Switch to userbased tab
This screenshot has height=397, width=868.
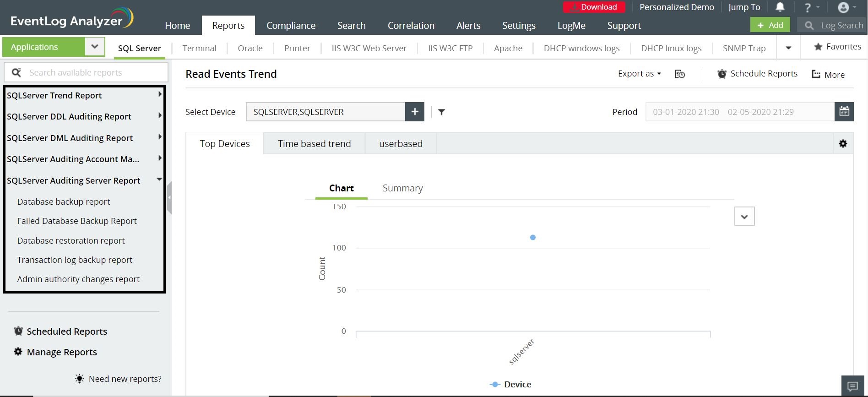401,144
